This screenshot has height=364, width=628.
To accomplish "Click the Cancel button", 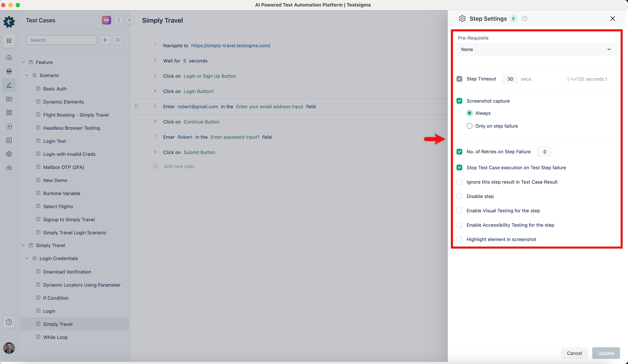I will [x=574, y=353].
